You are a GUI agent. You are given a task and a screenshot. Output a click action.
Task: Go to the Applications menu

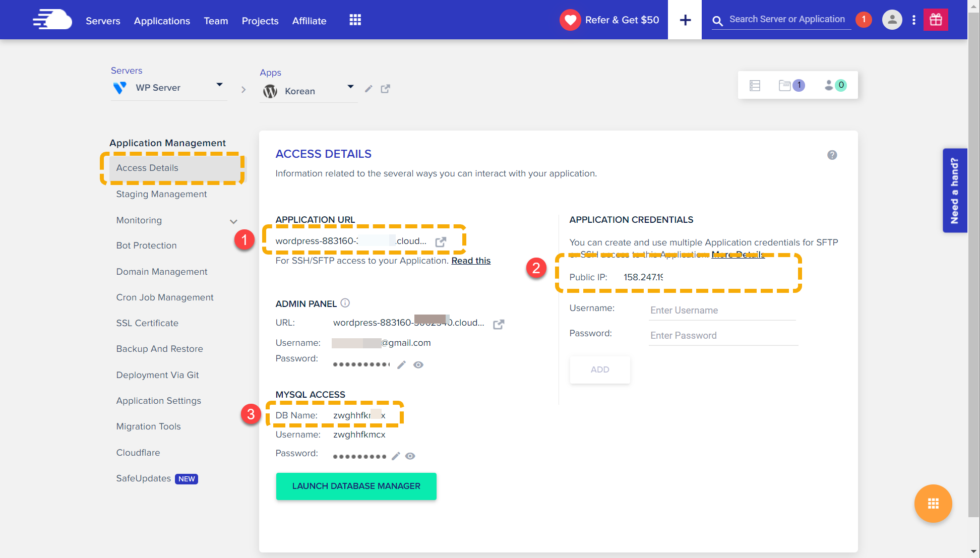click(x=162, y=21)
